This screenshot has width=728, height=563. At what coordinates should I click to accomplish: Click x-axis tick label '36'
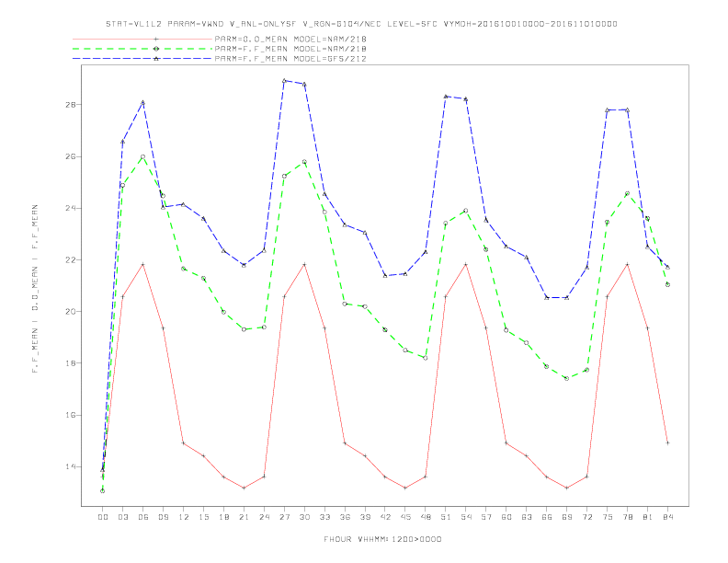345,517
